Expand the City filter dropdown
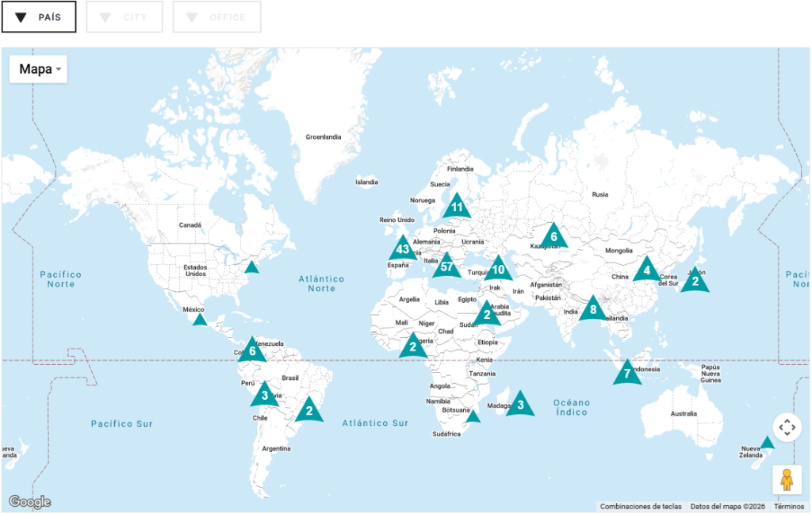 124,17
